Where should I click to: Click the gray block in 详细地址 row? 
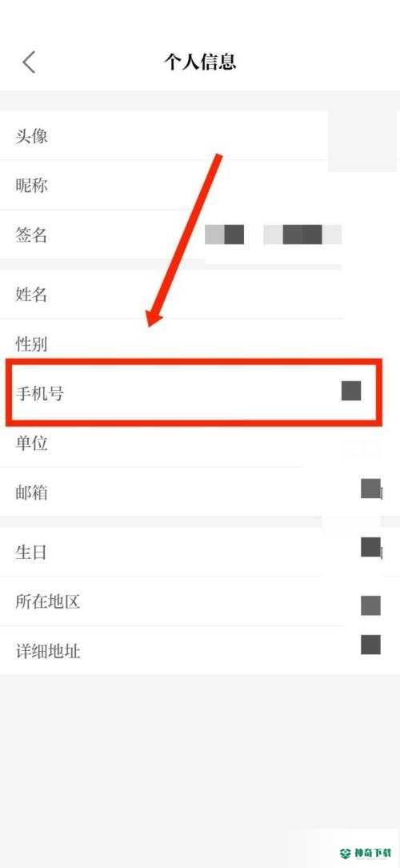370,645
